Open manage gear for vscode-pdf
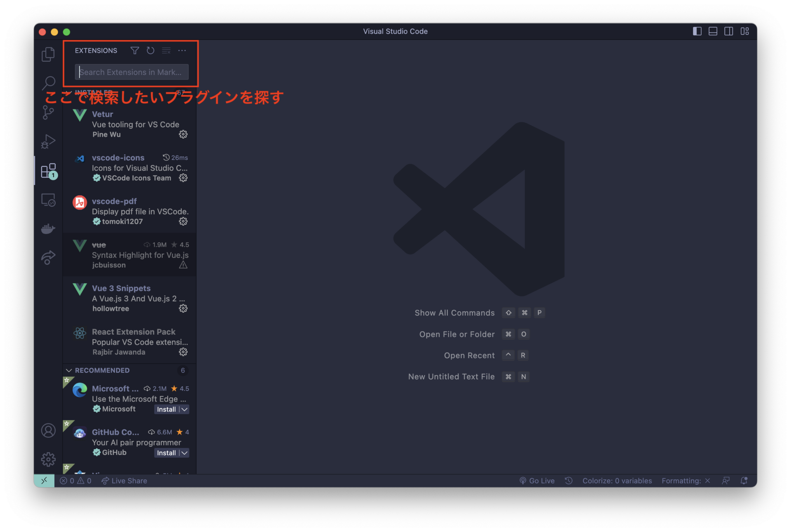The width and height of the screenshot is (791, 532). point(183,221)
